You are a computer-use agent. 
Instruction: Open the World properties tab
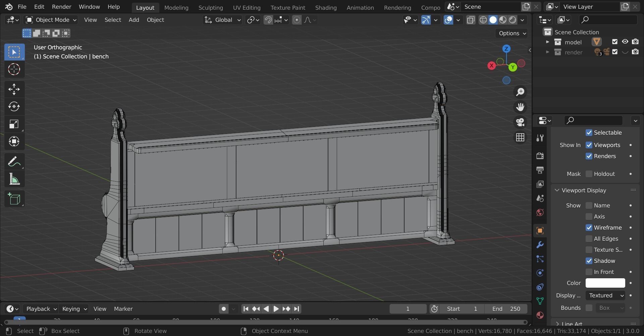coord(540,212)
